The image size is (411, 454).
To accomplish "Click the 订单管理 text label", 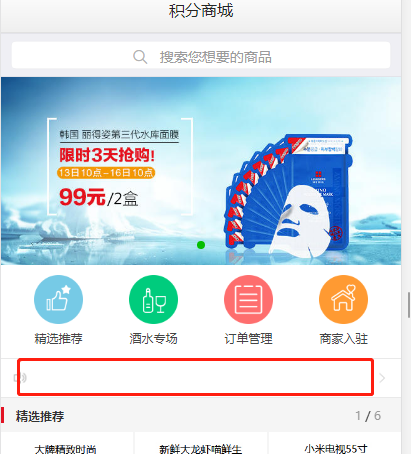I will click(x=248, y=339).
